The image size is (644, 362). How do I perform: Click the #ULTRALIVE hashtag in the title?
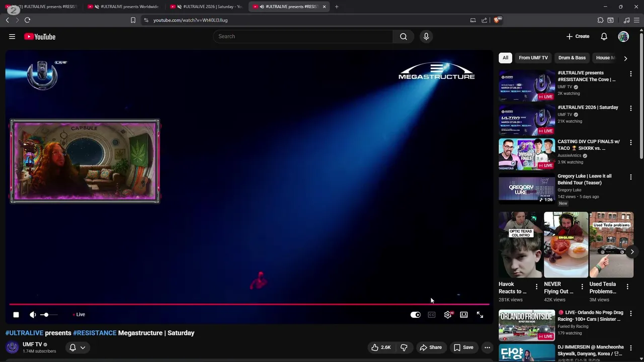coord(24,333)
